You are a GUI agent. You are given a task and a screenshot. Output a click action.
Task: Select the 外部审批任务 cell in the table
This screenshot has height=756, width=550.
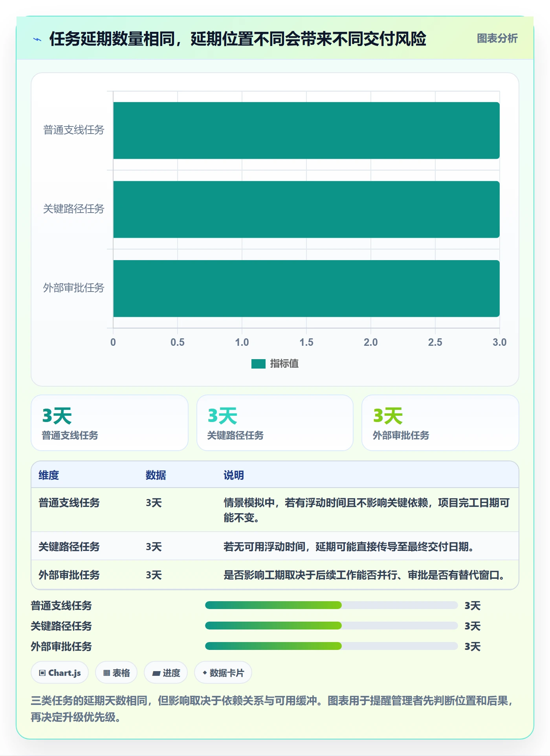[69, 575]
